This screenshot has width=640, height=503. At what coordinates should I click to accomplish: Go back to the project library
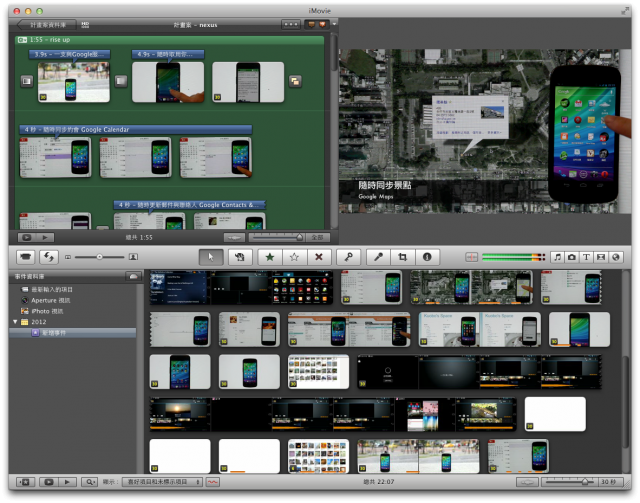[47, 25]
